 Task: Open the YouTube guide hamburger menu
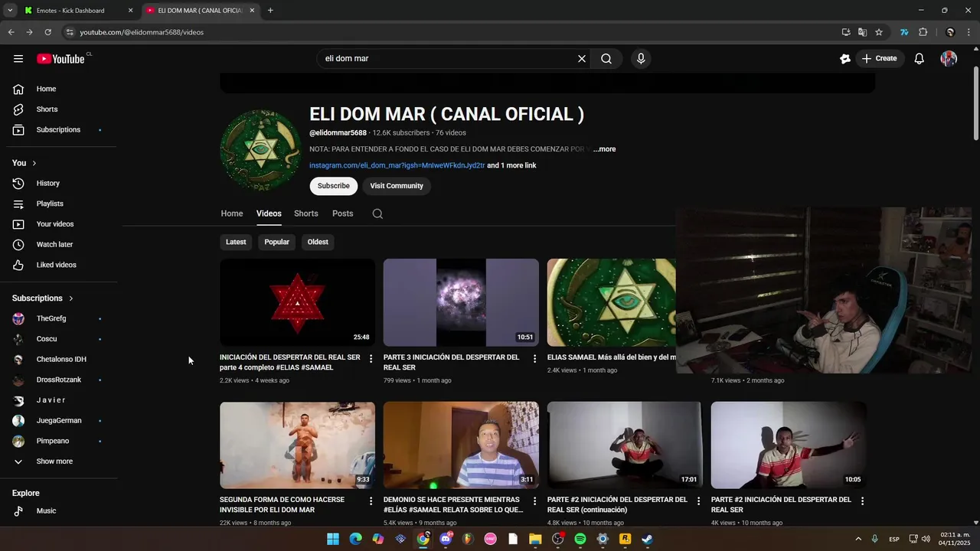coord(18,59)
